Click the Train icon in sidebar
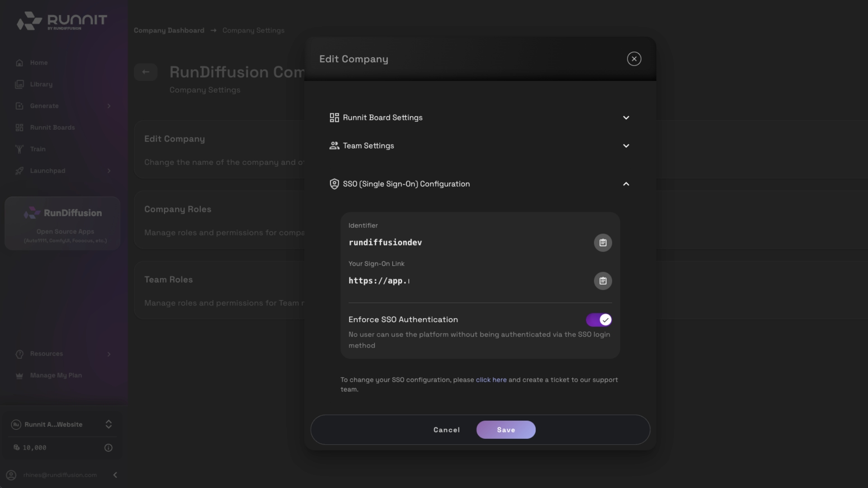 (x=19, y=150)
